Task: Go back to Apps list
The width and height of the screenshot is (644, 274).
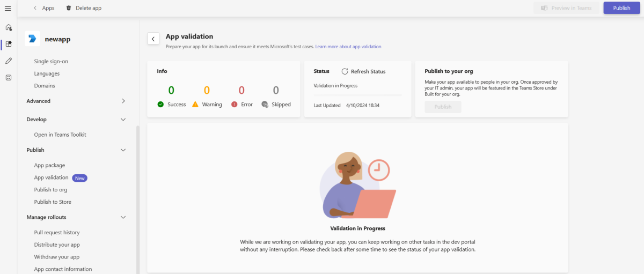Action: (48, 8)
